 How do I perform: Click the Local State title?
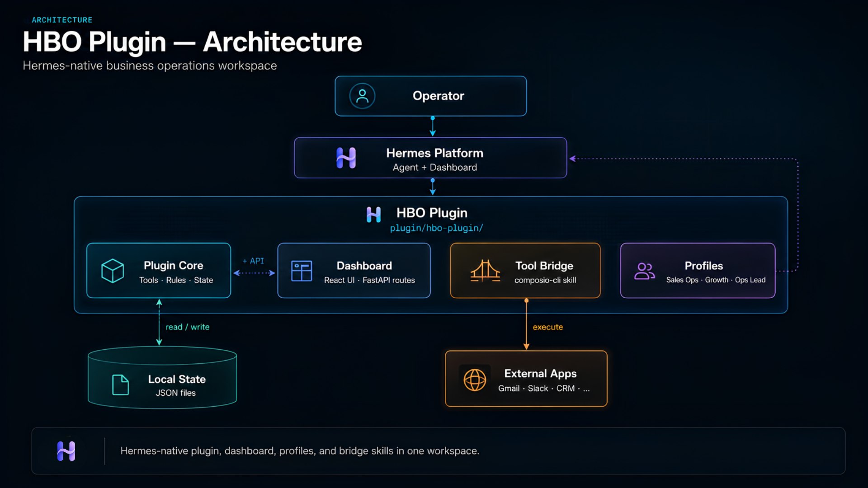[x=177, y=379]
